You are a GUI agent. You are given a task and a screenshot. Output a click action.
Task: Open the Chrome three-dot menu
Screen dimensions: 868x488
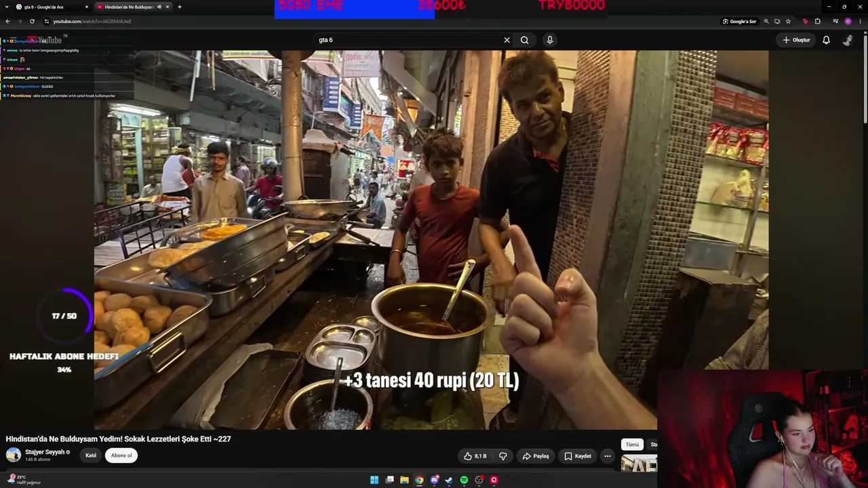(860, 21)
